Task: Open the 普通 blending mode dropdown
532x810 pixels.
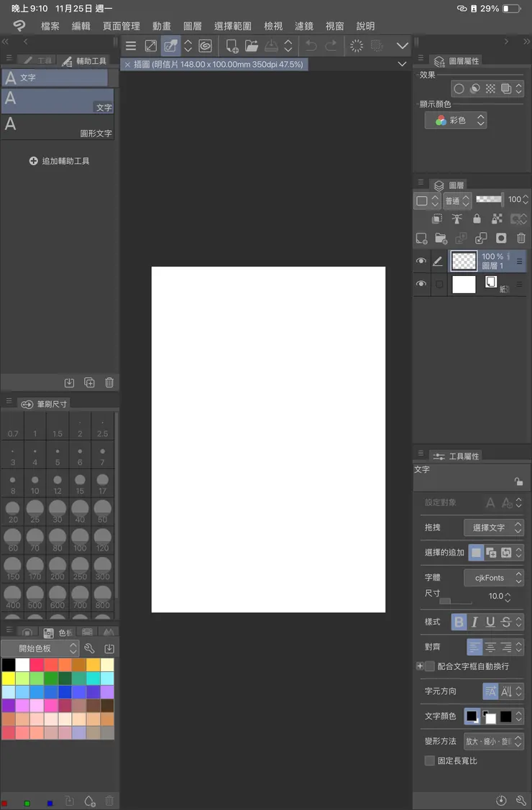Action: 457,201
